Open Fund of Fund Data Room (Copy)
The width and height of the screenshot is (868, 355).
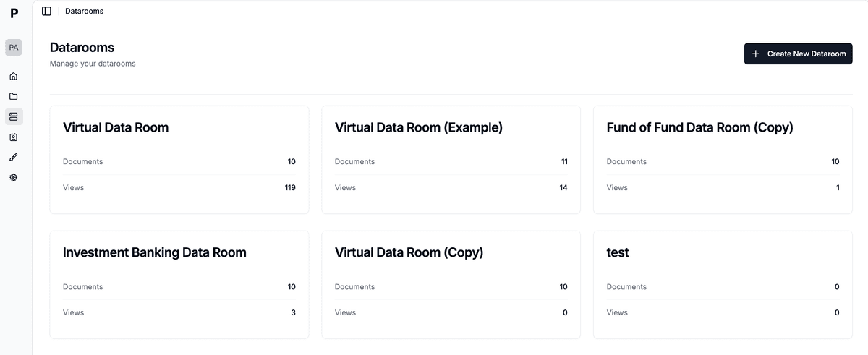click(699, 128)
